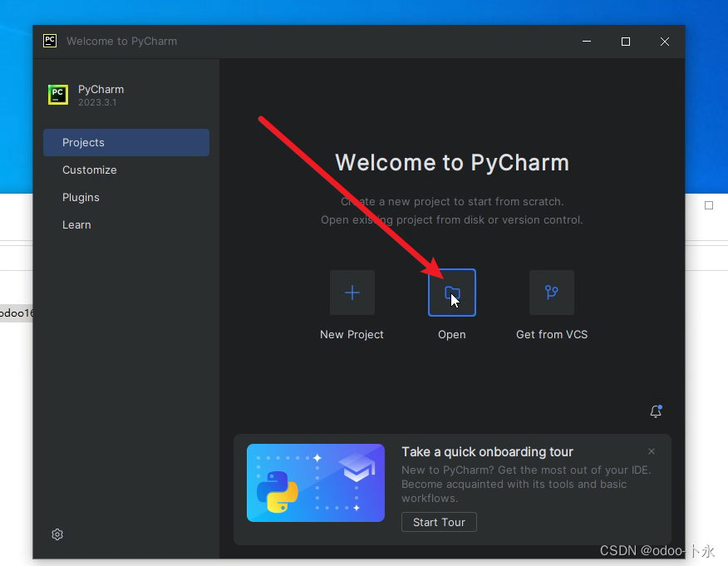Image resolution: width=728 pixels, height=566 pixels.
Task: Open the settings gear in the sidebar
Action: 57,534
